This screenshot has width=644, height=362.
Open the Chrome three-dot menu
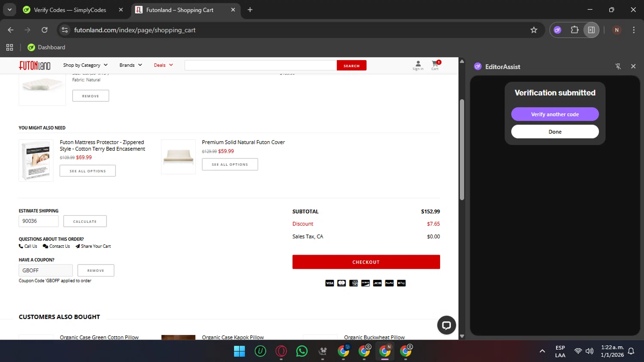634,30
